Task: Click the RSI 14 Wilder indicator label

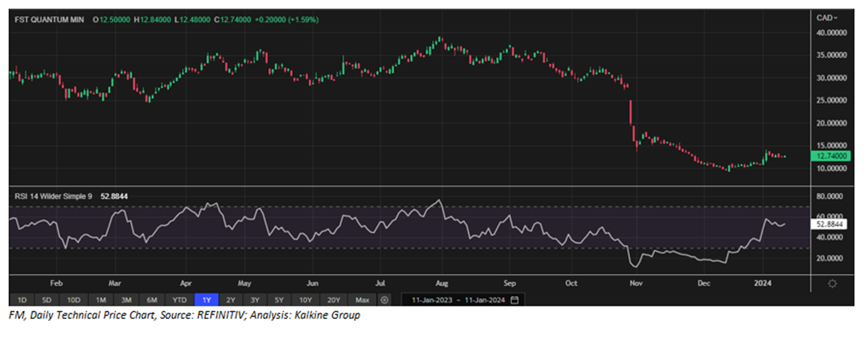Action: tap(54, 196)
